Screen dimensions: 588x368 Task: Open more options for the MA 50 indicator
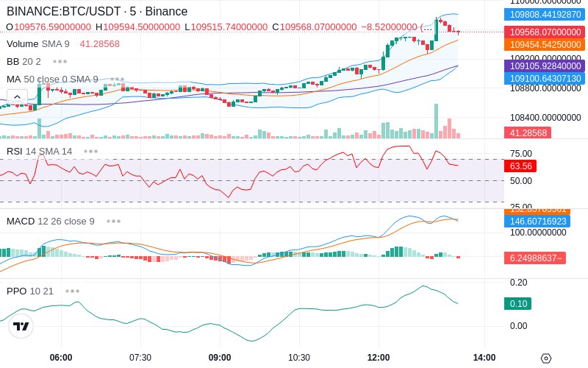point(118,79)
